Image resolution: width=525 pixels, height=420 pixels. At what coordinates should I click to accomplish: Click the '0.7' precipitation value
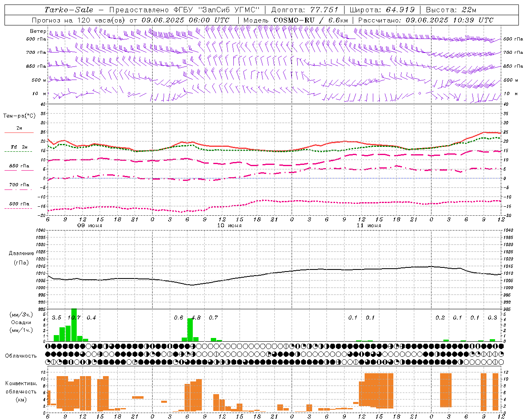pos(213,318)
